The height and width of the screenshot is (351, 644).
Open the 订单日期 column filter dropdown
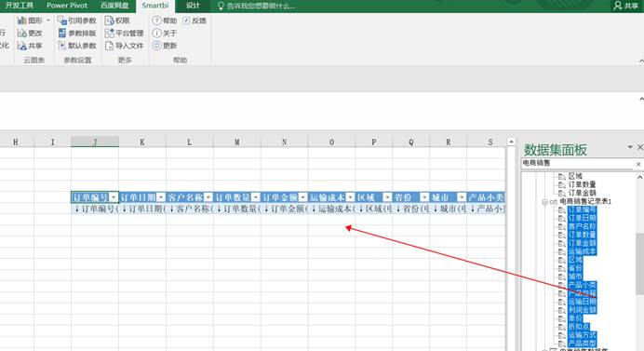[x=161, y=197]
